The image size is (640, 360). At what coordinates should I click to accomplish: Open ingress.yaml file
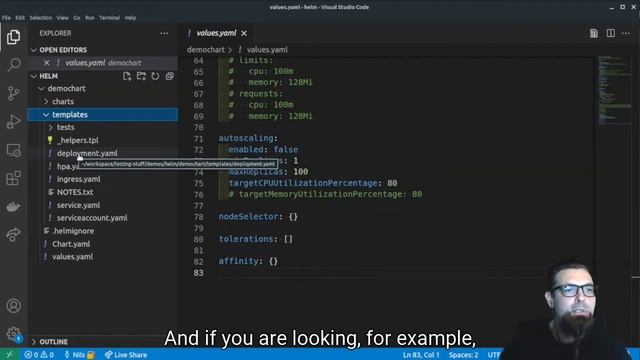(x=78, y=179)
